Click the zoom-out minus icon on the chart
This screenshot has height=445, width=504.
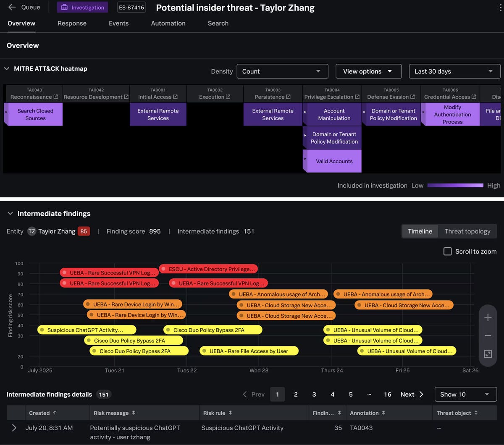tap(488, 335)
